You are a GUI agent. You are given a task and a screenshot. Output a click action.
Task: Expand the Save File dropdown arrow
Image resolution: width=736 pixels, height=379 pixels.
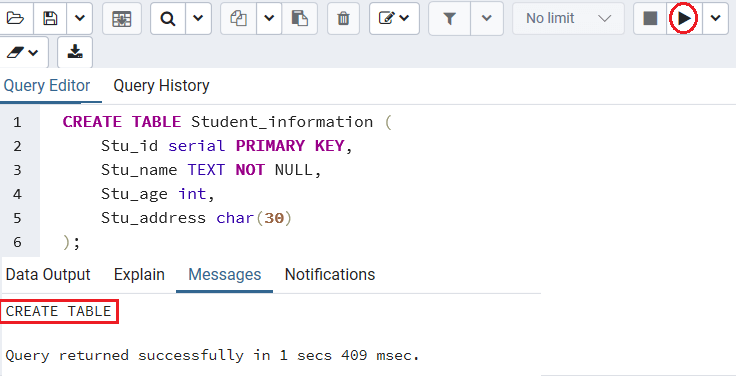pos(80,18)
